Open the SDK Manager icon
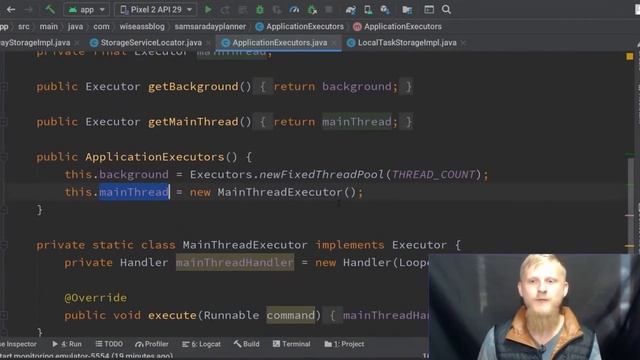The image size is (640, 360). [x=385, y=9]
